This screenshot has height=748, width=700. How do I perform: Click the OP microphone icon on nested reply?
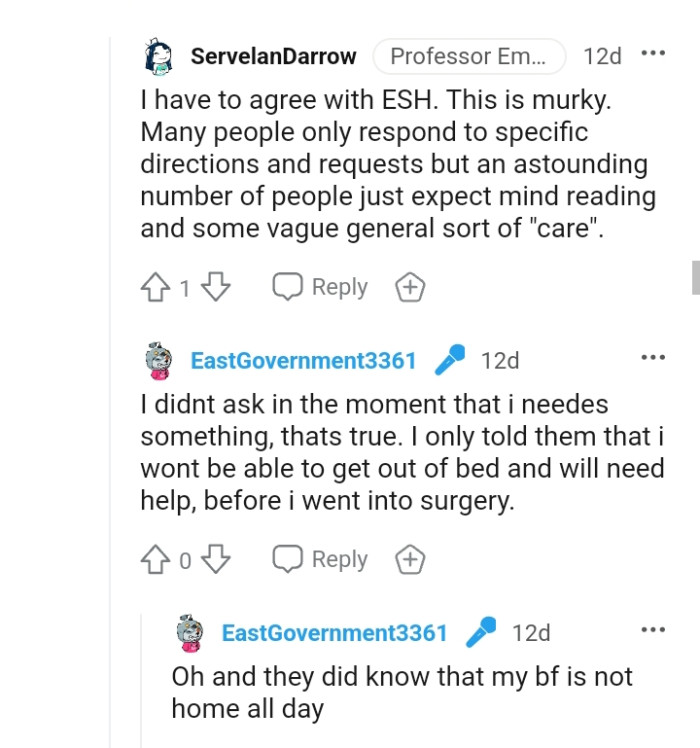coord(481,632)
